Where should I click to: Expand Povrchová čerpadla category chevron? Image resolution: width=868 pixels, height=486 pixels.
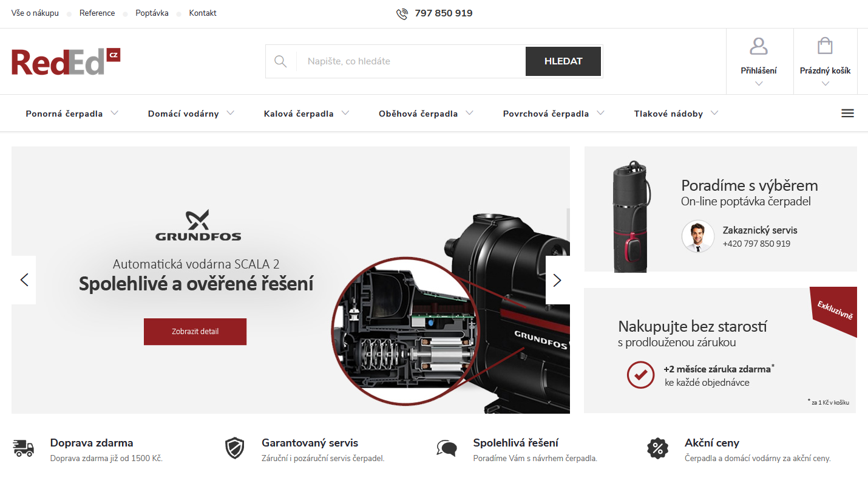point(601,113)
